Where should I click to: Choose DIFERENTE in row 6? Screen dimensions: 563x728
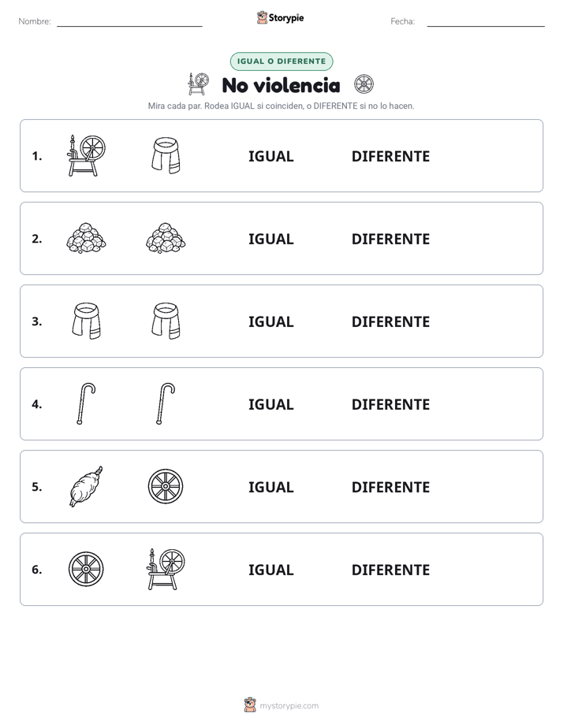pyautogui.click(x=390, y=569)
